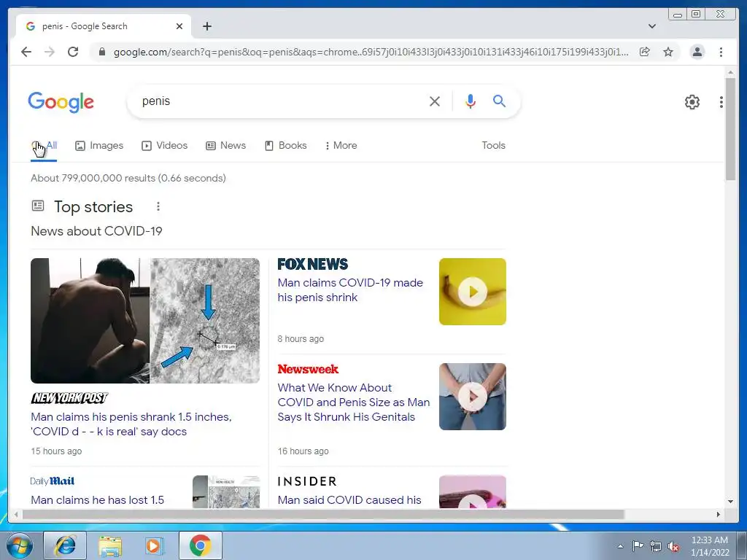Click the forward navigation arrow

coord(50,52)
